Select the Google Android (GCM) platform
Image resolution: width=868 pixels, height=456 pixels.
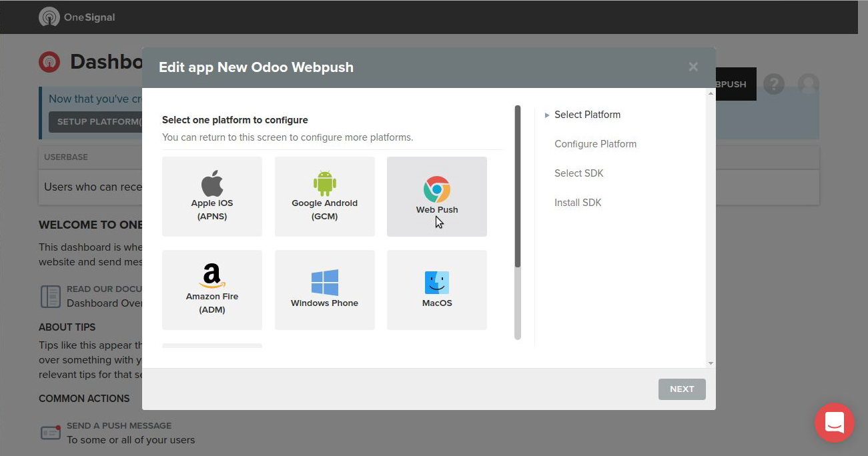coord(325,197)
